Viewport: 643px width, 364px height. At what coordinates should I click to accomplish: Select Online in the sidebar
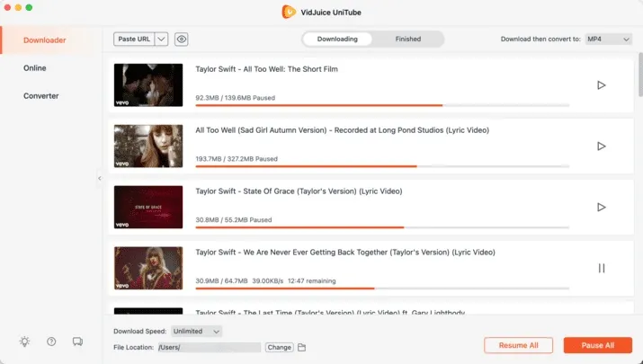[35, 68]
